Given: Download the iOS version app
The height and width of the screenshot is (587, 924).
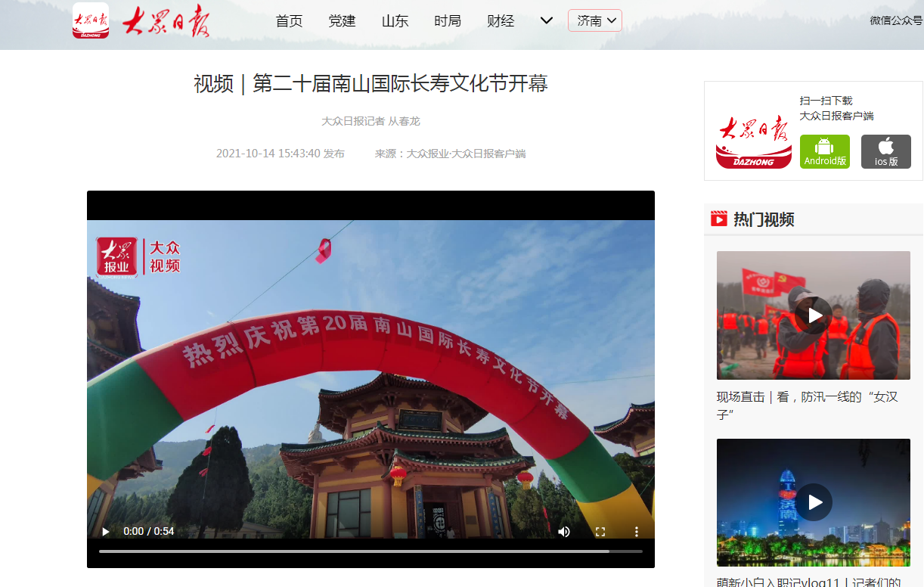Looking at the screenshot, I should click(886, 151).
